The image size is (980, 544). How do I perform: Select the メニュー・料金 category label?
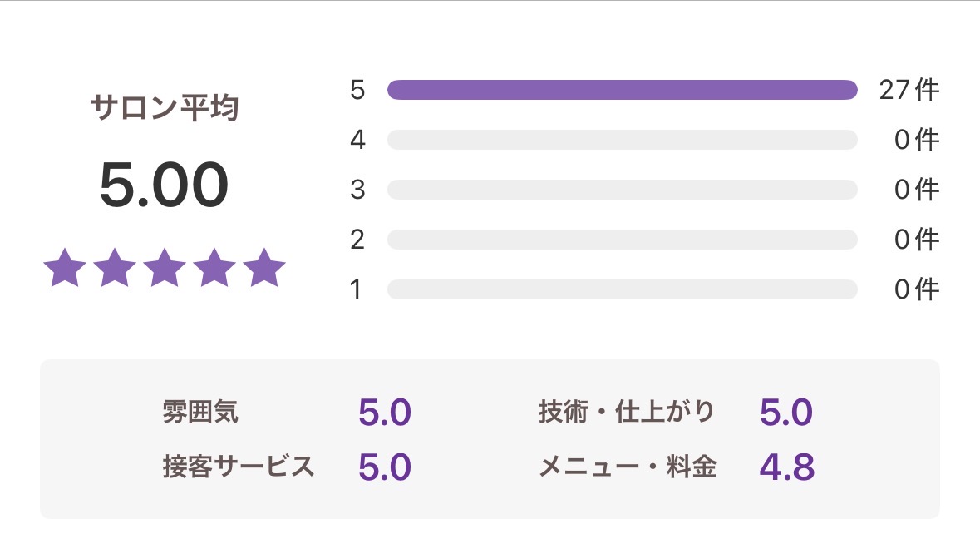(627, 467)
